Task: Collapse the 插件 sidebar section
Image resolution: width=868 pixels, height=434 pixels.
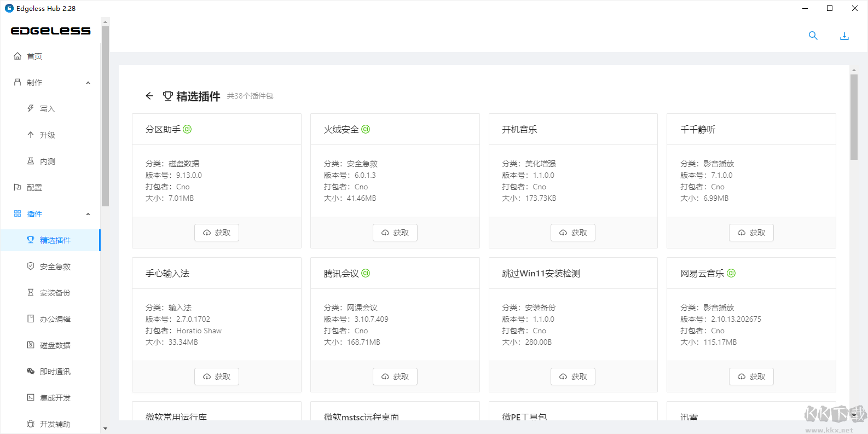Action: 88,214
